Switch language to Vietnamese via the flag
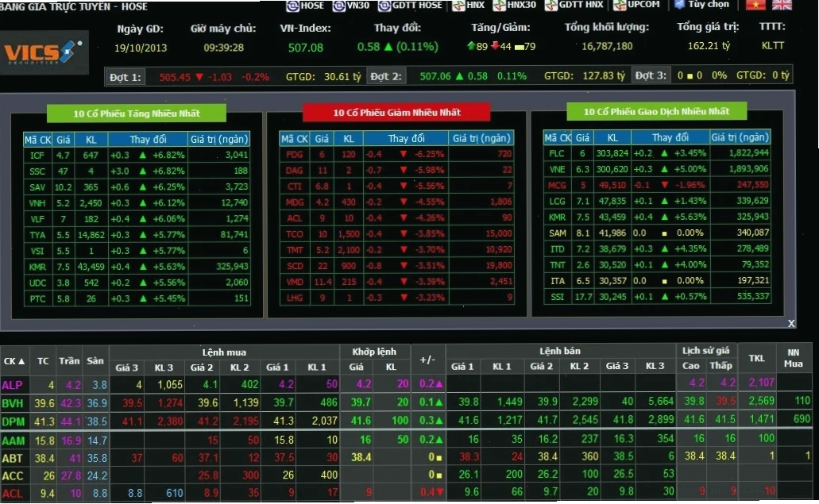 pos(755,5)
